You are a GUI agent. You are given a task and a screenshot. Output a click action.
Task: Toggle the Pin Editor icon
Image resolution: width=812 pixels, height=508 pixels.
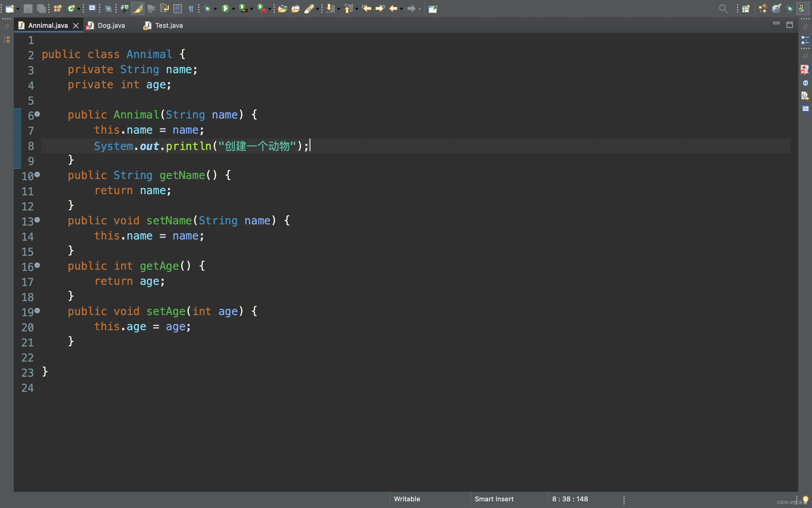(x=433, y=9)
